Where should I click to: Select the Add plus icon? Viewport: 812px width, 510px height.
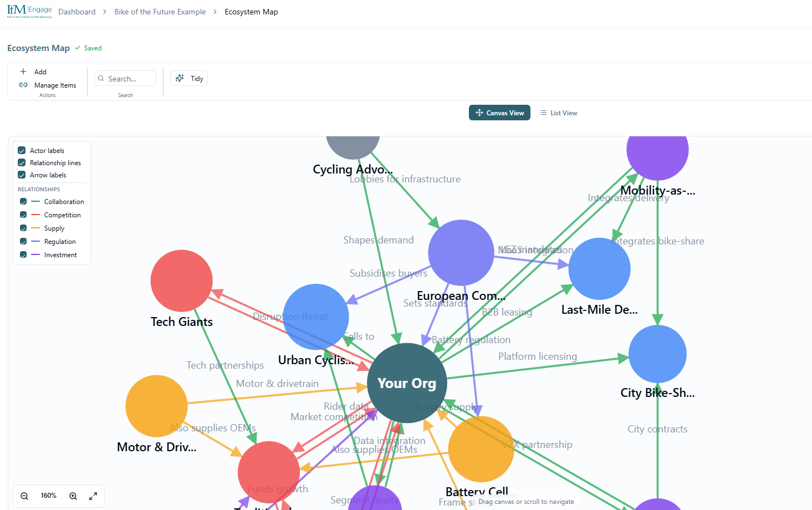point(23,72)
